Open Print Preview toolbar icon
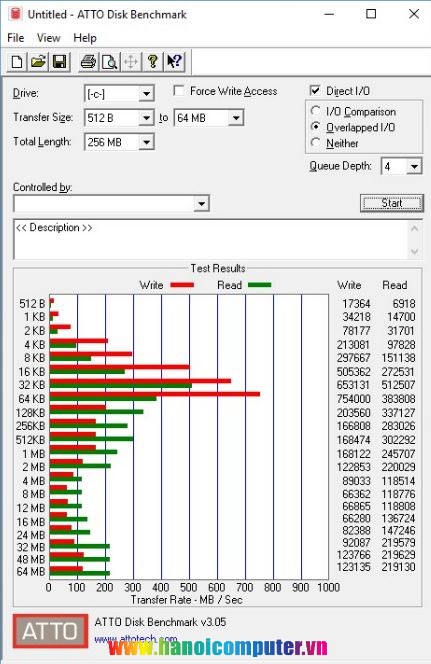Image resolution: width=431 pixels, height=664 pixels. 110,62
